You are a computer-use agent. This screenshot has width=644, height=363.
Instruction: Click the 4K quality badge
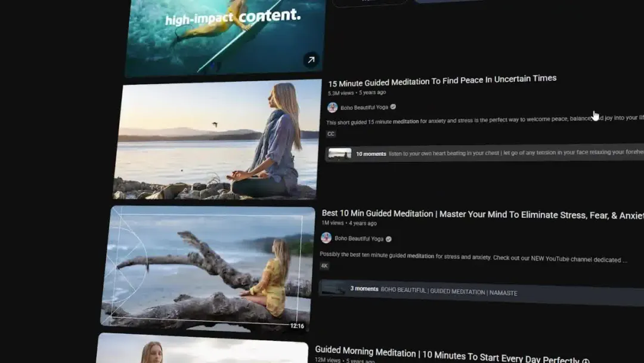324,266
